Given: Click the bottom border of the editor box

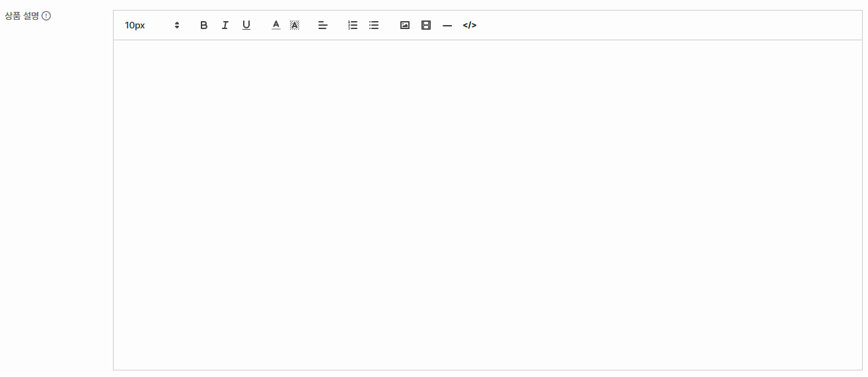Looking at the screenshot, I should 488,370.
